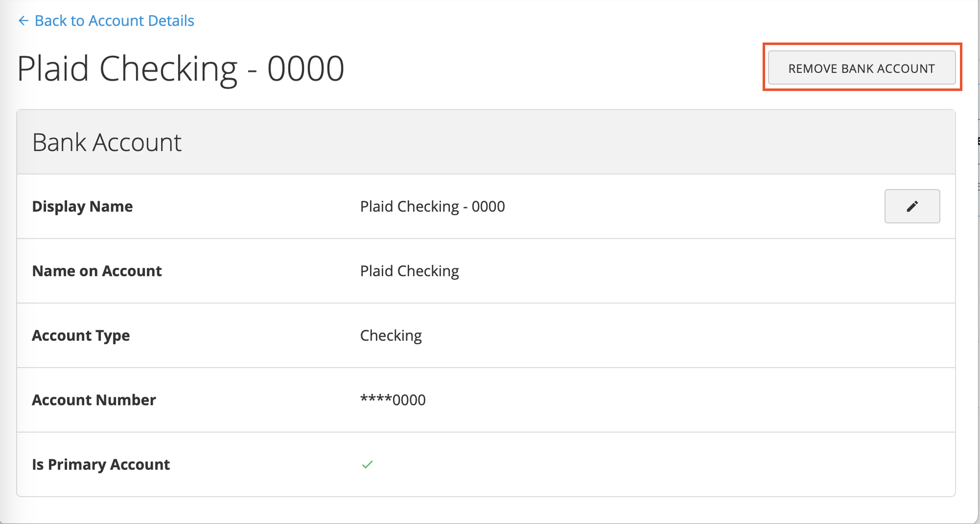Click the Account Number label
Screen dimensions: 980x524
point(94,400)
